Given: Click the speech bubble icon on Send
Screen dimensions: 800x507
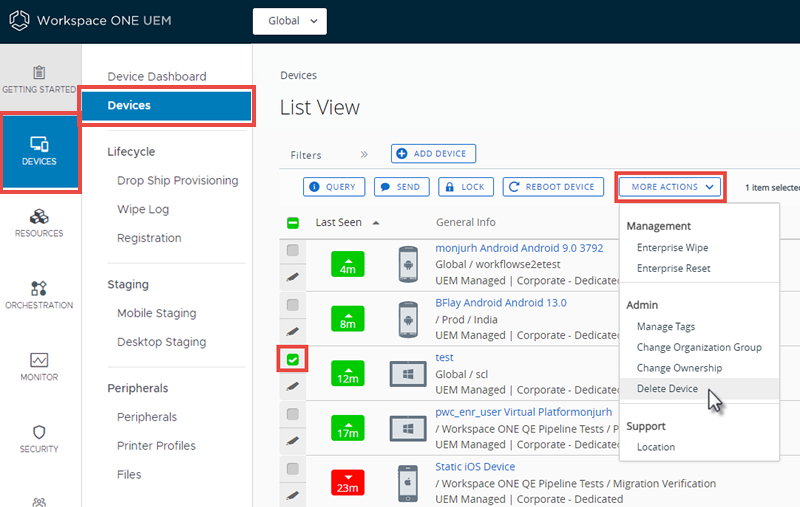Looking at the screenshot, I should [385, 187].
